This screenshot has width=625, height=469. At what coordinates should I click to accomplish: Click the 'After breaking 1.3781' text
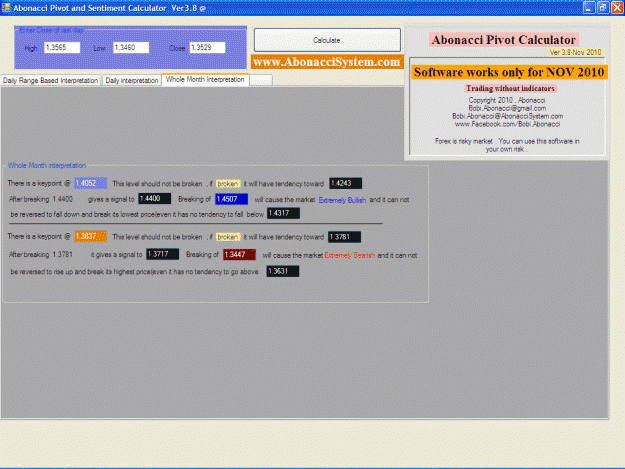coord(41,255)
